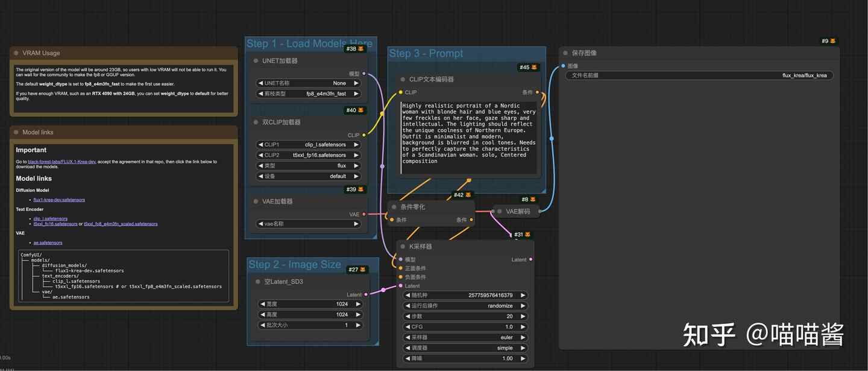Open the 剪枝类型 dropdown set to fp8_e4m3fn_fast

click(x=309, y=94)
